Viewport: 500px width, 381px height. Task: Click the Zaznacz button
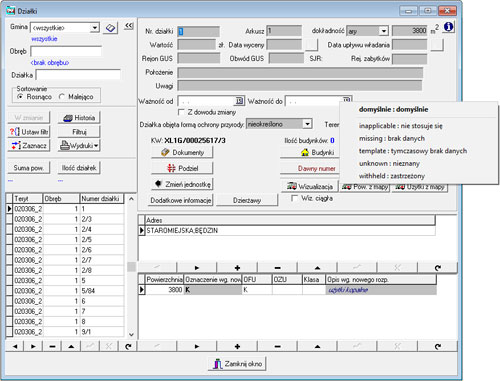pos(29,146)
